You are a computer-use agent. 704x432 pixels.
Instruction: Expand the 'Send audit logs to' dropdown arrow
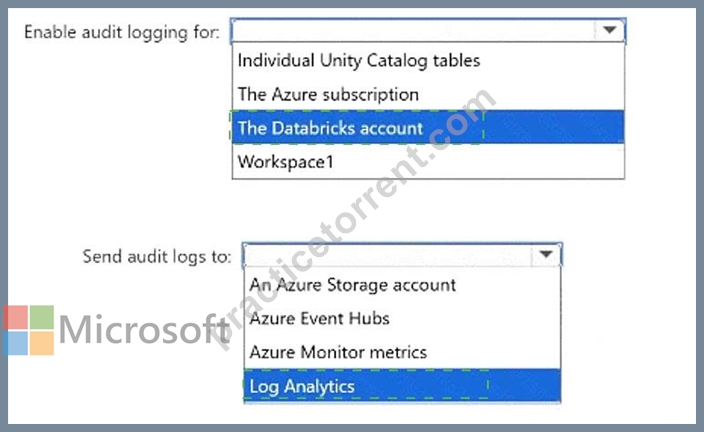[546, 254]
